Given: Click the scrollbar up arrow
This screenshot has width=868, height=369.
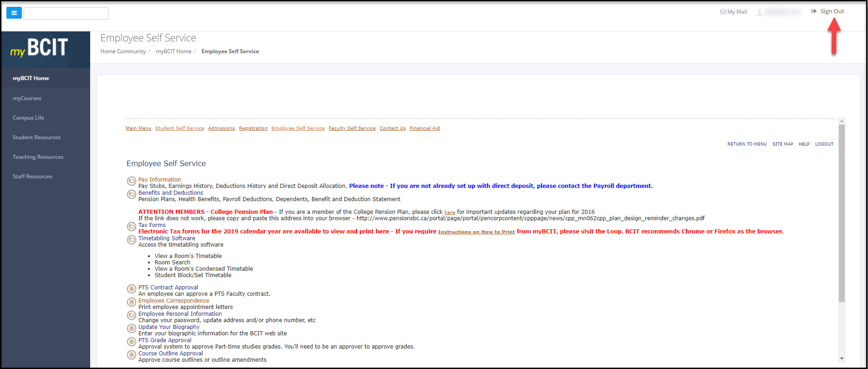Looking at the screenshot, I should click(x=842, y=121).
